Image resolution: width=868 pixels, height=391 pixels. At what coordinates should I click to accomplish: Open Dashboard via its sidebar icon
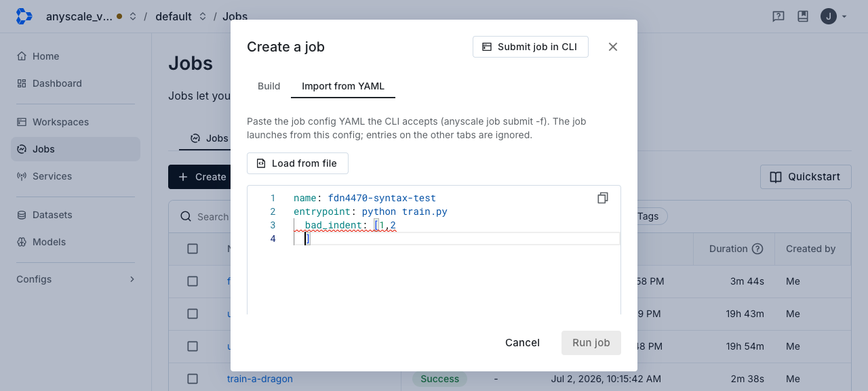(x=22, y=83)
